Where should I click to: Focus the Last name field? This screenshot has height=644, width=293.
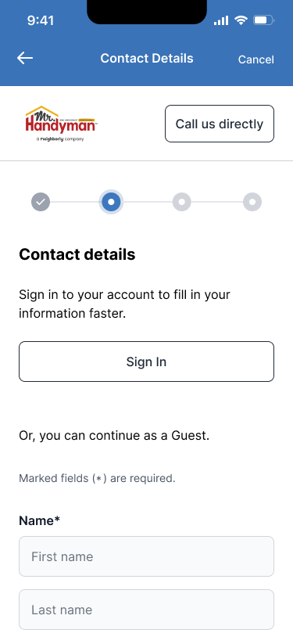[147, 610]
